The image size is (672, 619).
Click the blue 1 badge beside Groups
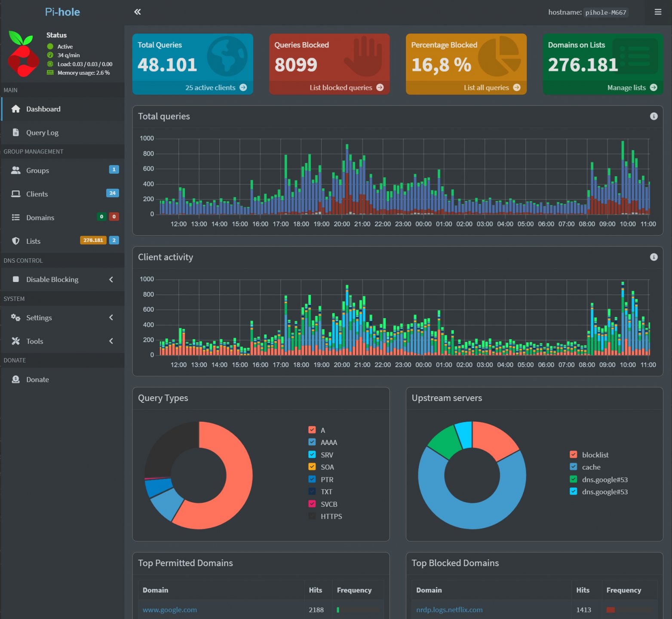[x=114, y=170]
